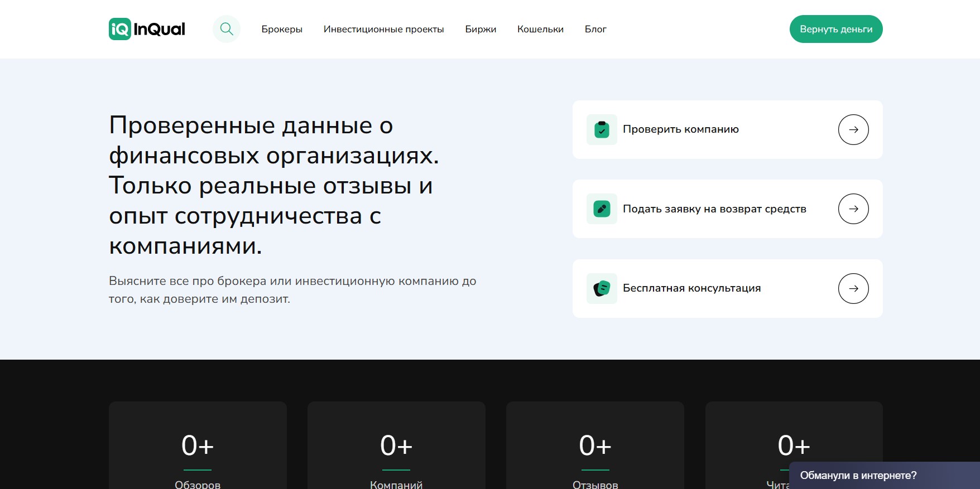Screen dimensions: 980x489
Task: Open the search magnifier icon
Action: 226,29
